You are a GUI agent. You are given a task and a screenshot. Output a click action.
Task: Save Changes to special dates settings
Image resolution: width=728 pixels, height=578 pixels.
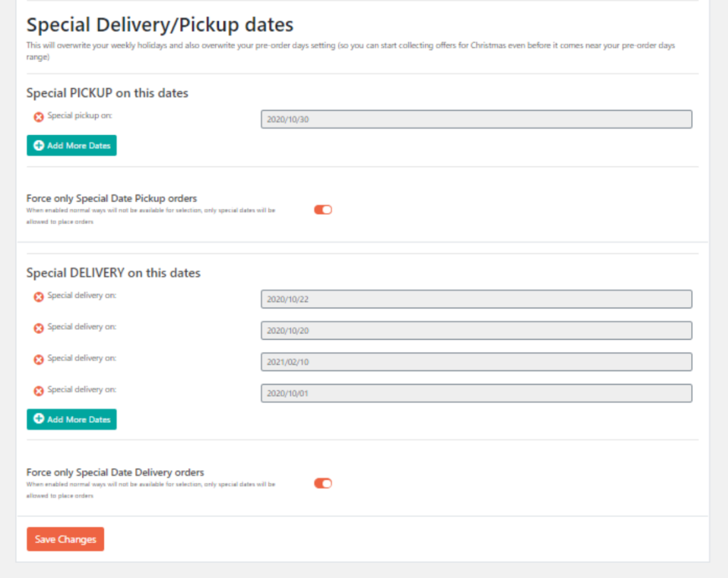click(65, 540)
